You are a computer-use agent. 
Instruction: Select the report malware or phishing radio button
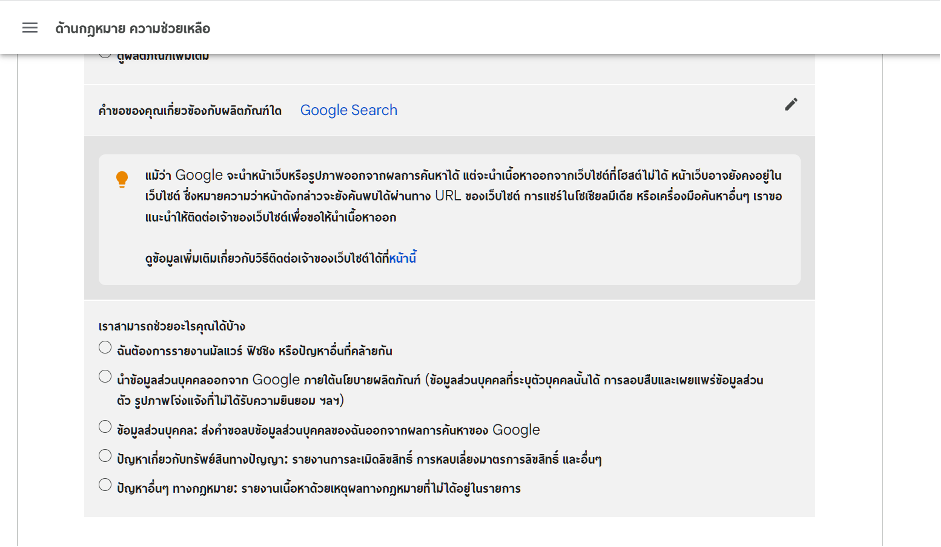click(105, 348)
